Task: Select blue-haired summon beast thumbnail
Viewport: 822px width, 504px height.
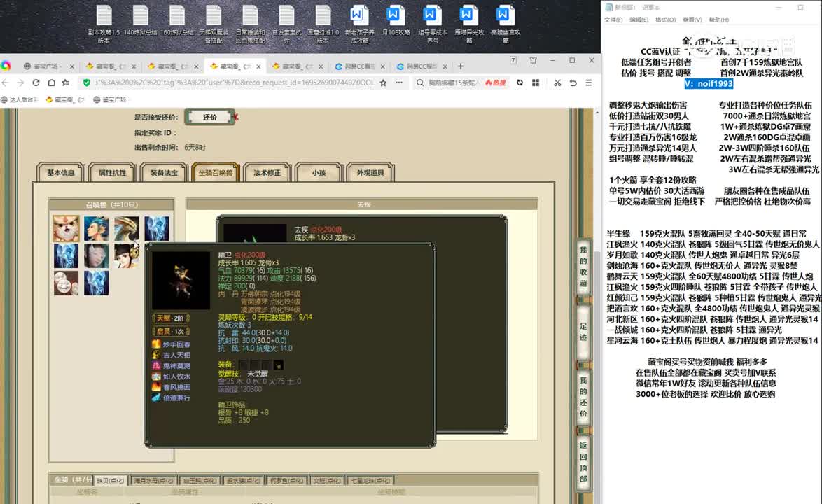Action: 97,228
